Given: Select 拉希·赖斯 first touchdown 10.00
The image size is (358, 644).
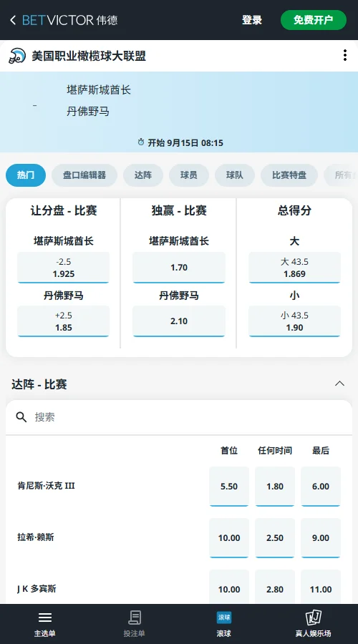Looking at the screenshot, I should click(x=229, y=538).
